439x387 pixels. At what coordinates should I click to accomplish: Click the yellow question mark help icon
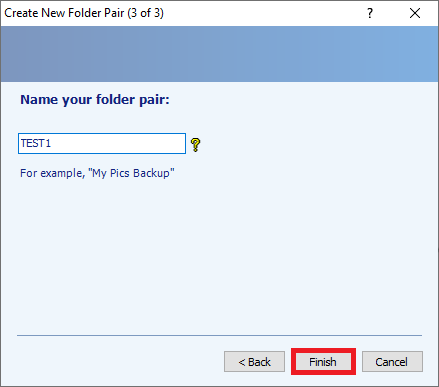pos(196,145)
